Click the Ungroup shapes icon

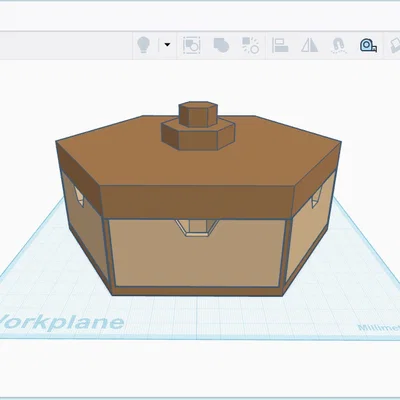(x=250, y=45)
